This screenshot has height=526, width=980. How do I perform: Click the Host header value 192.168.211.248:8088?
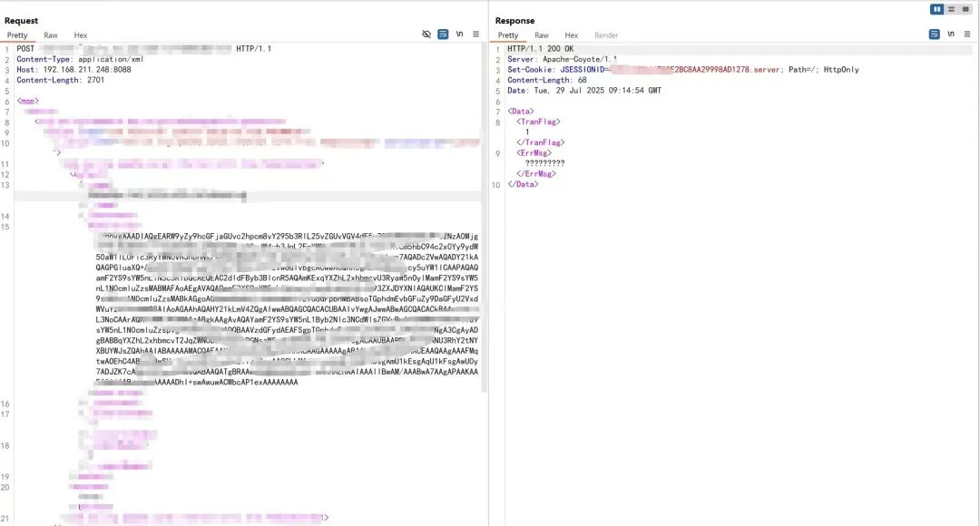(x=85, y=70)
